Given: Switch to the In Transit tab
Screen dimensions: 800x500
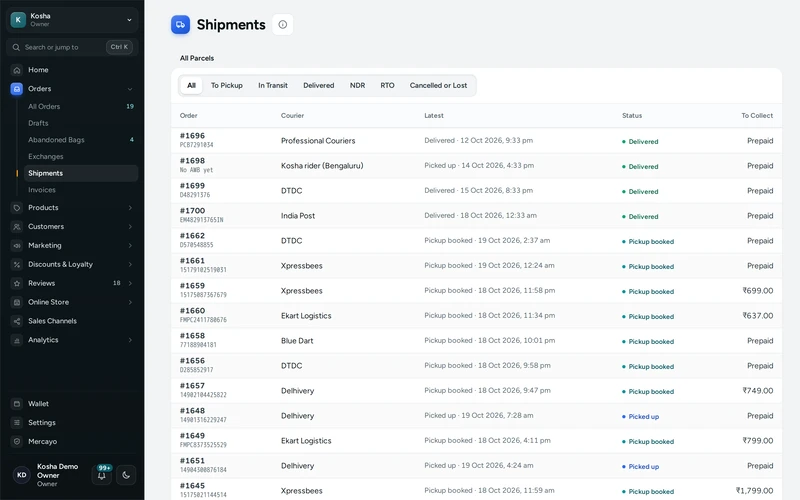Looking at the screenshot, I should tap(273, 85).
